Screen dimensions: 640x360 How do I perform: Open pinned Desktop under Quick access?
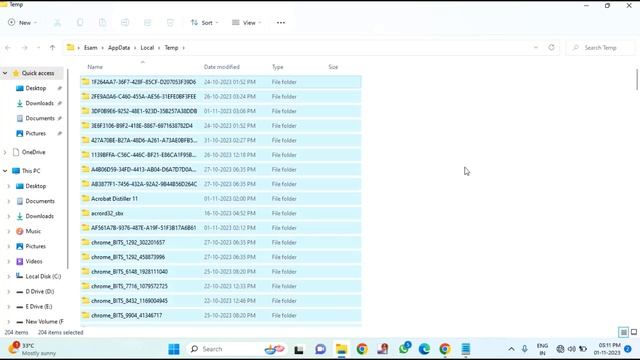tap(36, 88)
